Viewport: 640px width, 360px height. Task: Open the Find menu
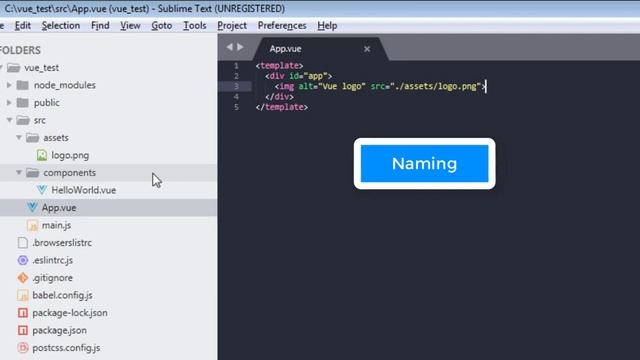tap(100, 26)
